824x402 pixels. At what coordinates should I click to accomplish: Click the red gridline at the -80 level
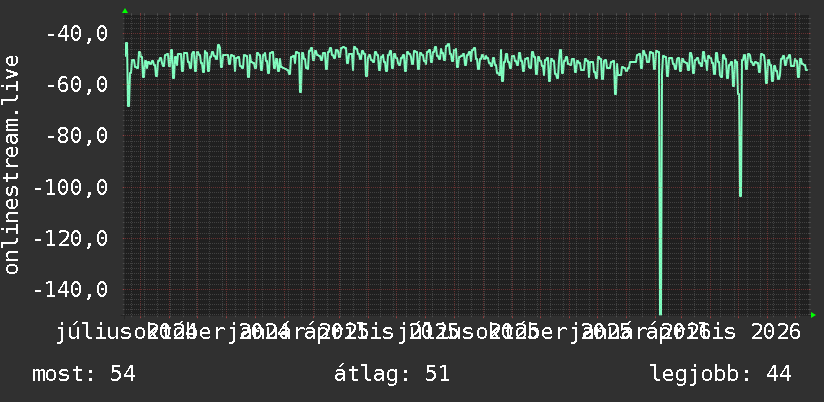coord(468,136)
